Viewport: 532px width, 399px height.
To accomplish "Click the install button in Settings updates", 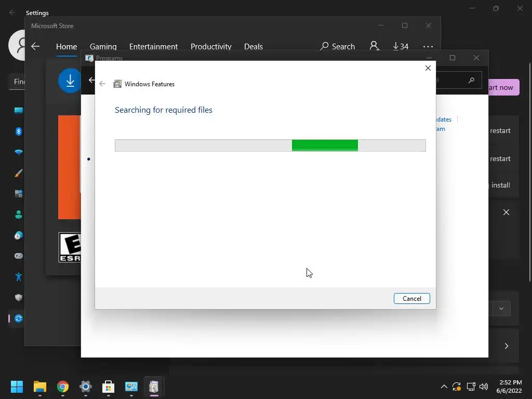I will coord(500,185).
